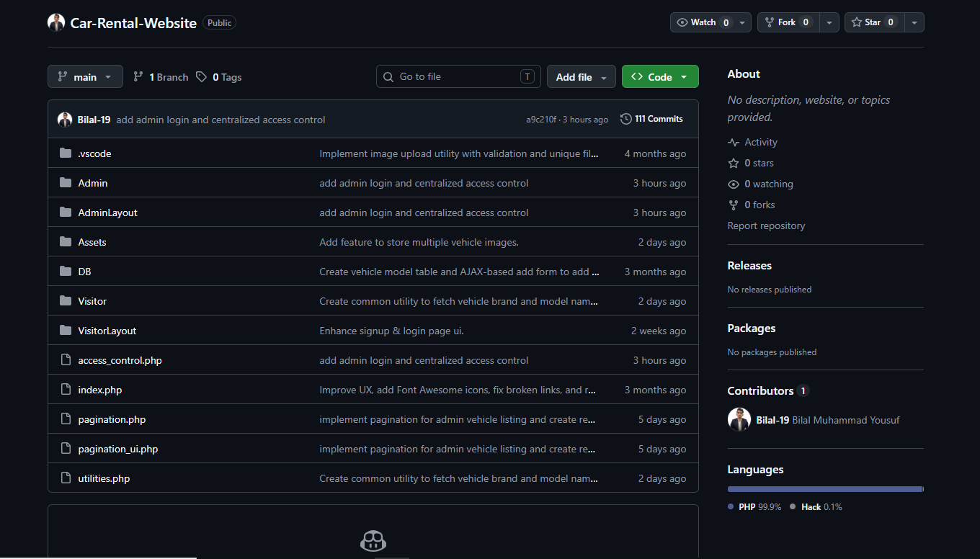The image size is (980, 559).
Task: Open the Add file dropdown
Action: (582, 77)
